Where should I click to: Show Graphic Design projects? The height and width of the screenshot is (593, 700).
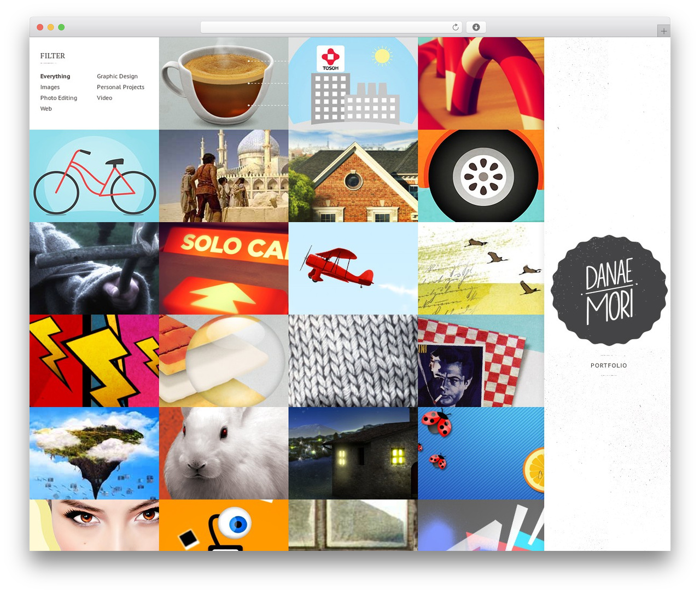[x=117, y=77]
